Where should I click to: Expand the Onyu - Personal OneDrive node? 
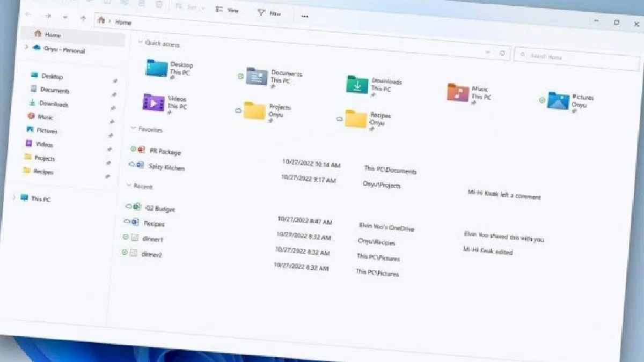[x=26, y=47]
